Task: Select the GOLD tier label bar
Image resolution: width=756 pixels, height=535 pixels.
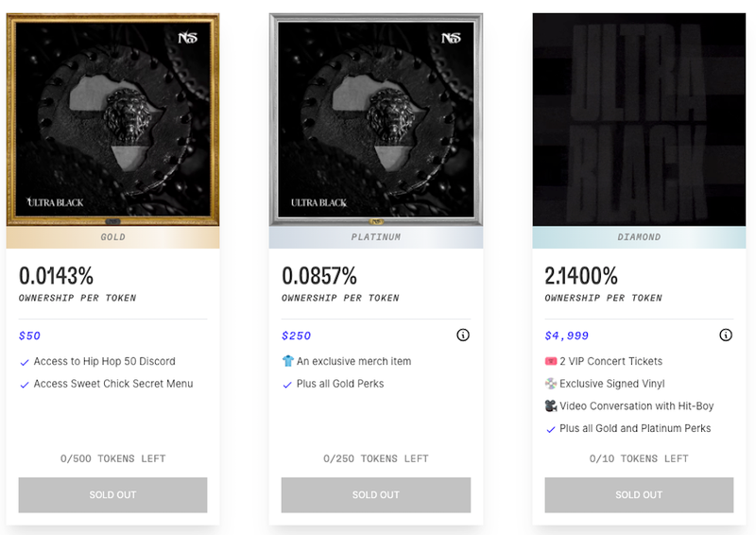Action: point(112,237)
